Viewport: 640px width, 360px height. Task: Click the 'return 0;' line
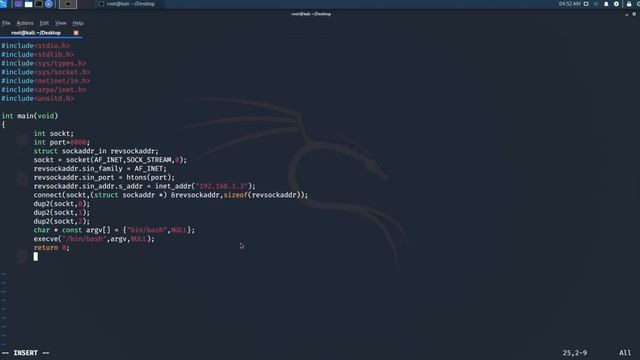tap(51, 248)
